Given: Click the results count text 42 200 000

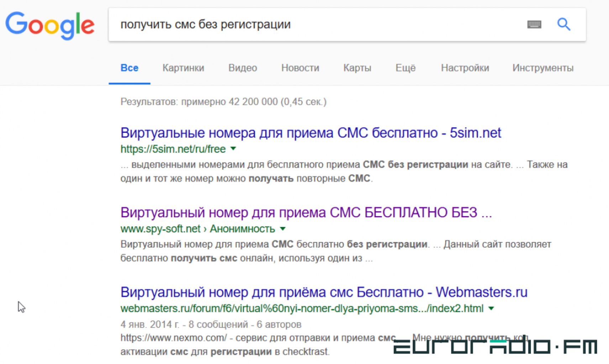Looking at the screenshot, I should tap(223, 102).
